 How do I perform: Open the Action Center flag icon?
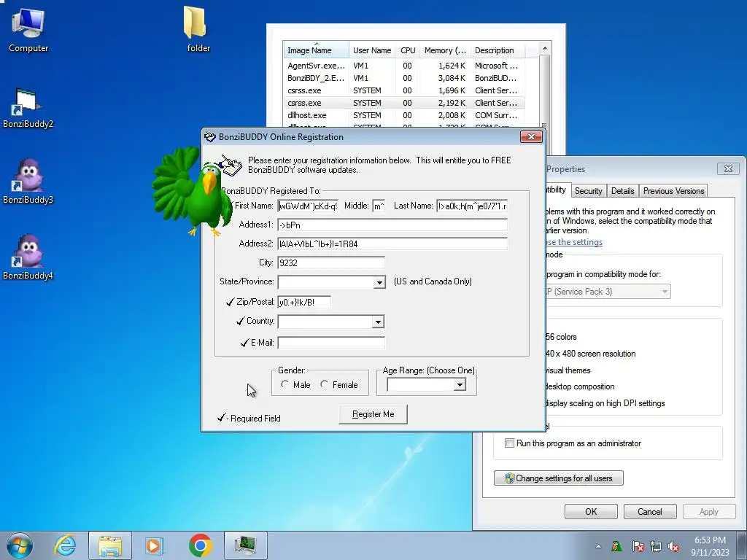click(638, 546)
